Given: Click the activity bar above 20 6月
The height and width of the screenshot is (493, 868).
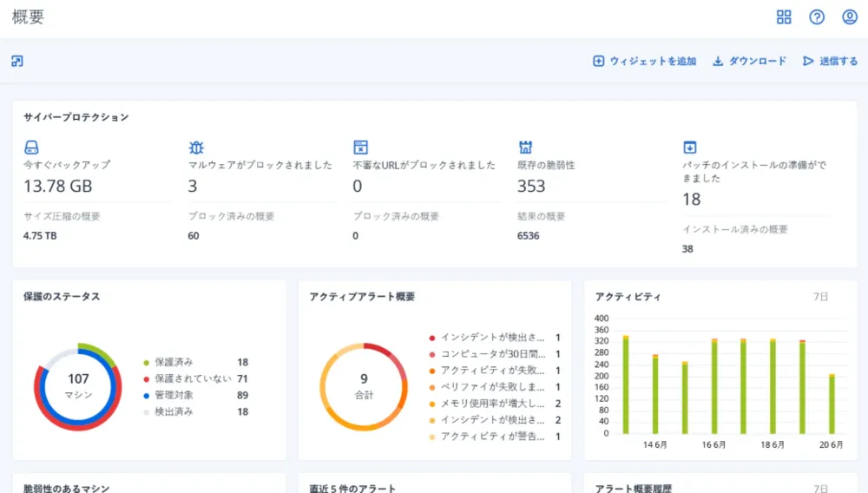Looking at the screenshot, I should tap(832, 404).
